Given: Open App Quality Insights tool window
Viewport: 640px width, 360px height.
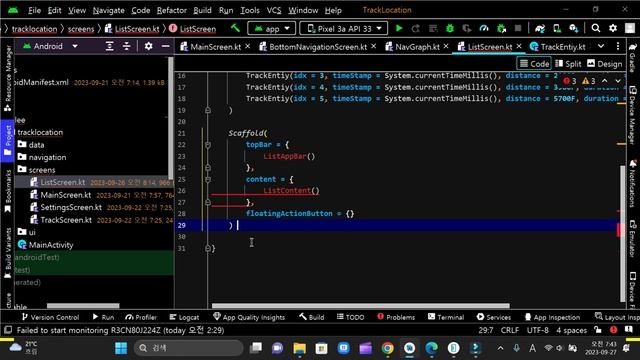Looking at the screenshot, I should 249,317.
